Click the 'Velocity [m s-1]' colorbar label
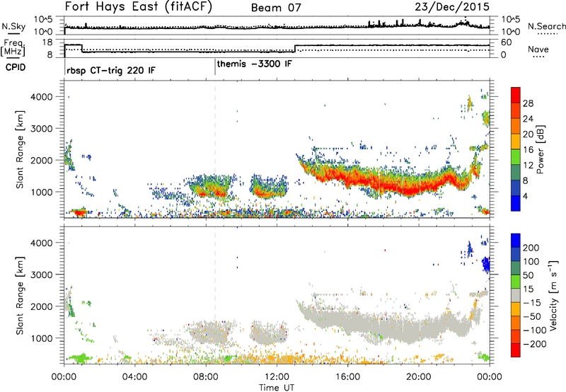Image resolution: width=566 pixels, height=392 pixels. (x=553, y=295)
